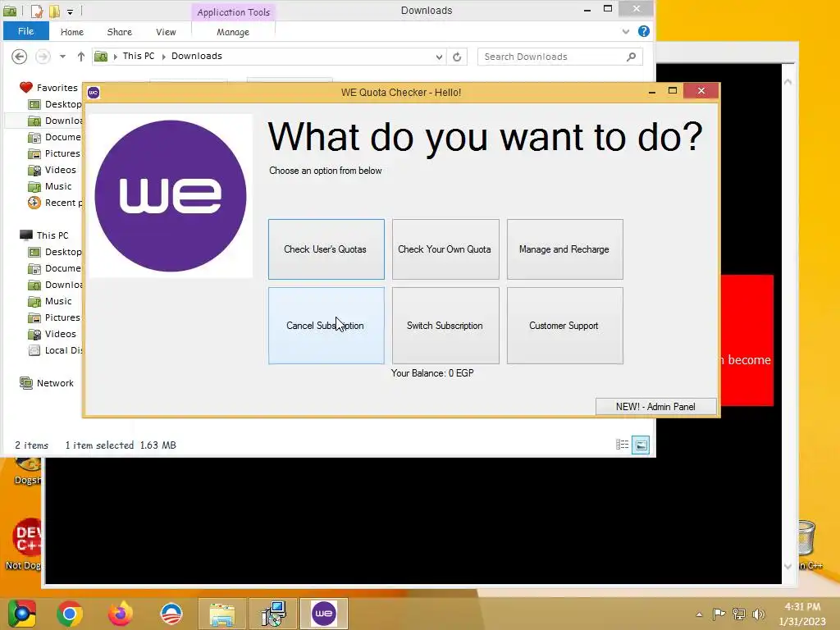Choose Switch Subscription button
The image size is (840, 630).
click(x=445, y=326)
